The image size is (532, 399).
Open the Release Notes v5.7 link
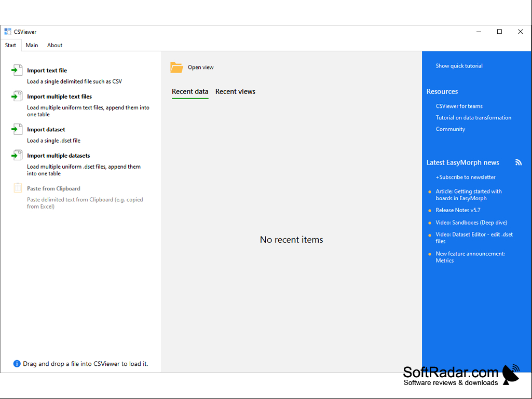click(x=458, y=210)
